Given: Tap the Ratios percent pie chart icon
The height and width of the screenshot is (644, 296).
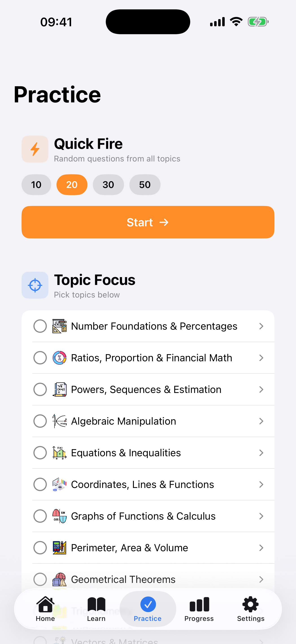Looking at the screenshot, I should [x=59, y=358].
